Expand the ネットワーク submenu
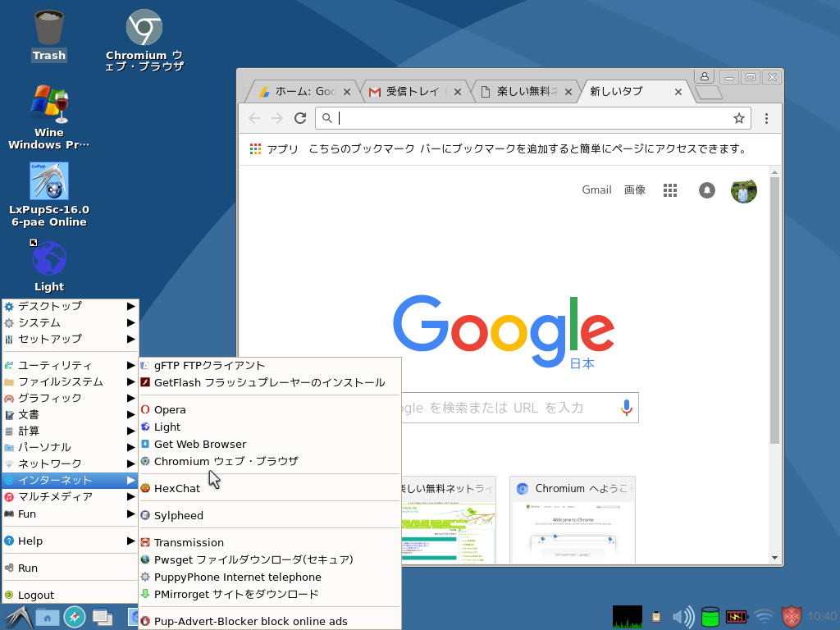The height and width of the screenshot is (630, 840). pos(51,463)
